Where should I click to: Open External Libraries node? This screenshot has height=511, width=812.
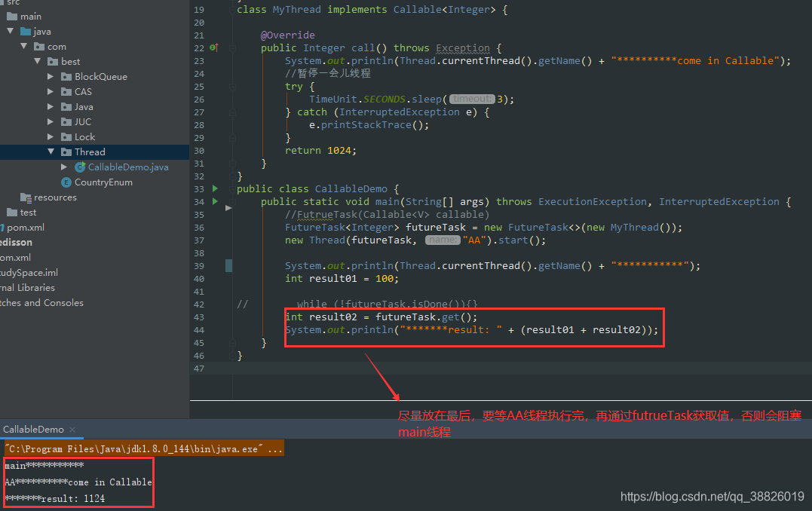(x=27, y=287)
